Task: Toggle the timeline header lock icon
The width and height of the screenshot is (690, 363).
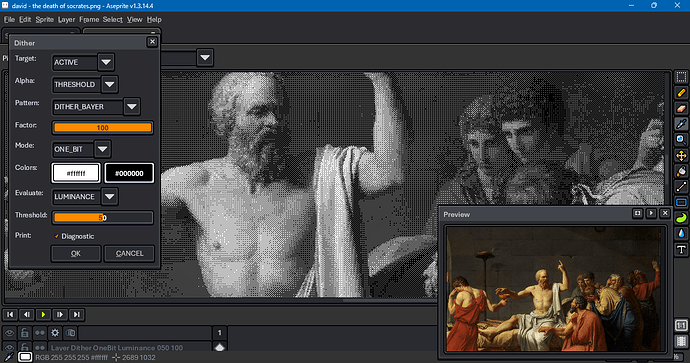Action: pyautogui.click(x=25, y=333)
